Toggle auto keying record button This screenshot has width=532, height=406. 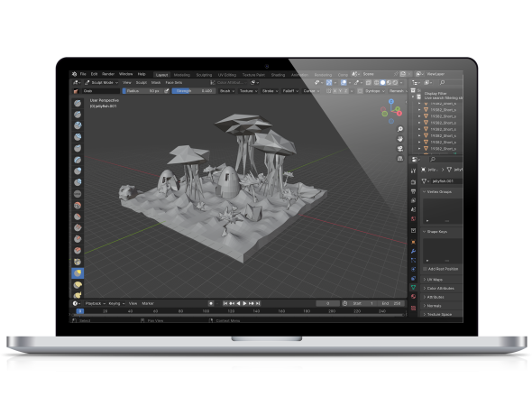click(x=211, y=303)
